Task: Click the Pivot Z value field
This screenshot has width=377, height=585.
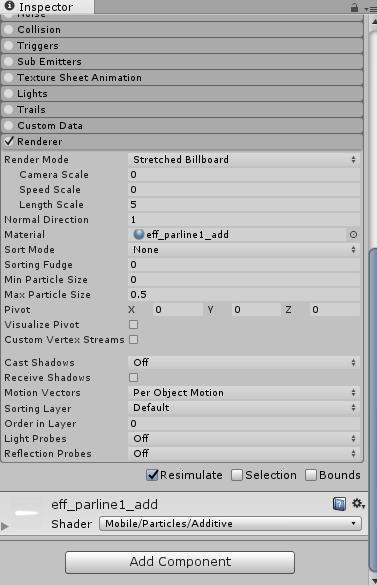Action: (x=335, y=310)
